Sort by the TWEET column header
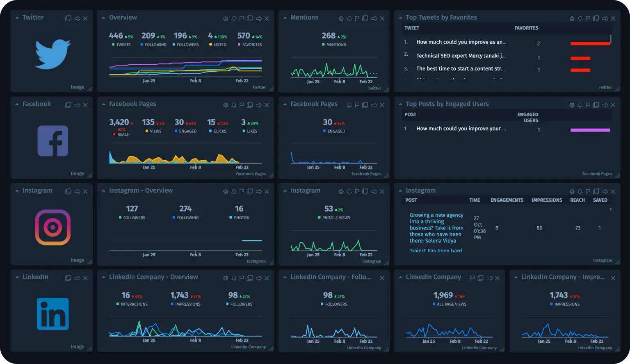 click(x=412, y=28)
